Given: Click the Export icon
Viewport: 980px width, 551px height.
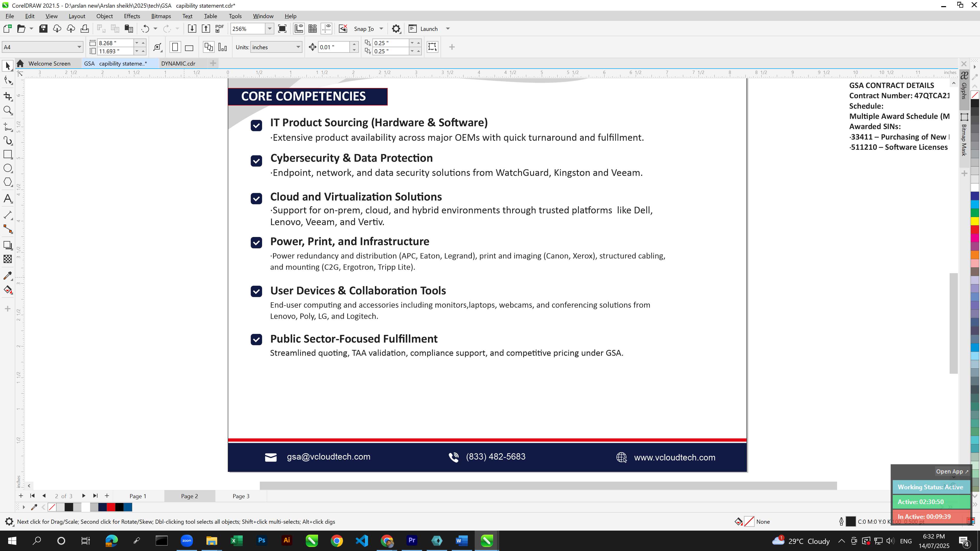Looking at the screenshot, I should point(206,29).
